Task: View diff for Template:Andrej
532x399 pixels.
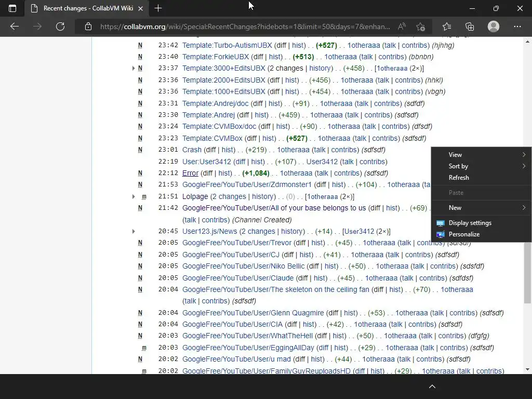Action: [243, 115]
